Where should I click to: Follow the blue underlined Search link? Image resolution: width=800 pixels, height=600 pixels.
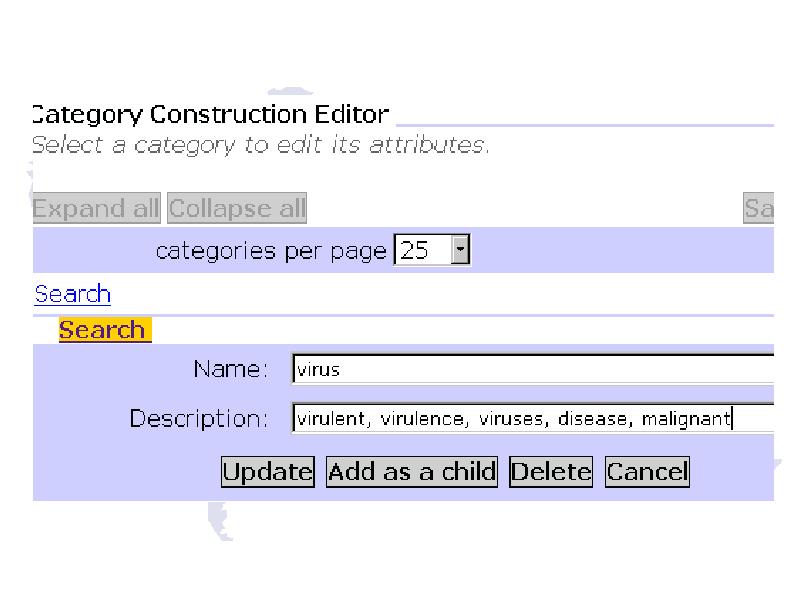click(72, 294)
